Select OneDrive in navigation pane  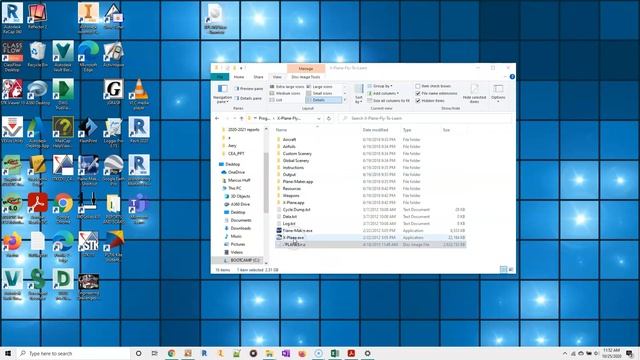click(237, 172)
